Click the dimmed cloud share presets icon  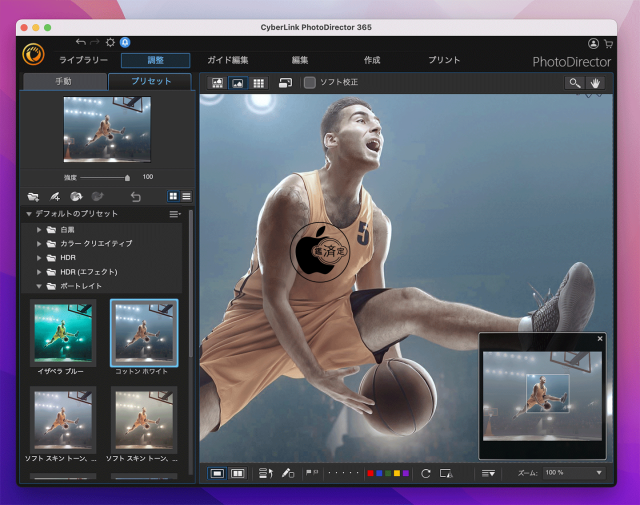pyautogui.click(x=97, y=197)
